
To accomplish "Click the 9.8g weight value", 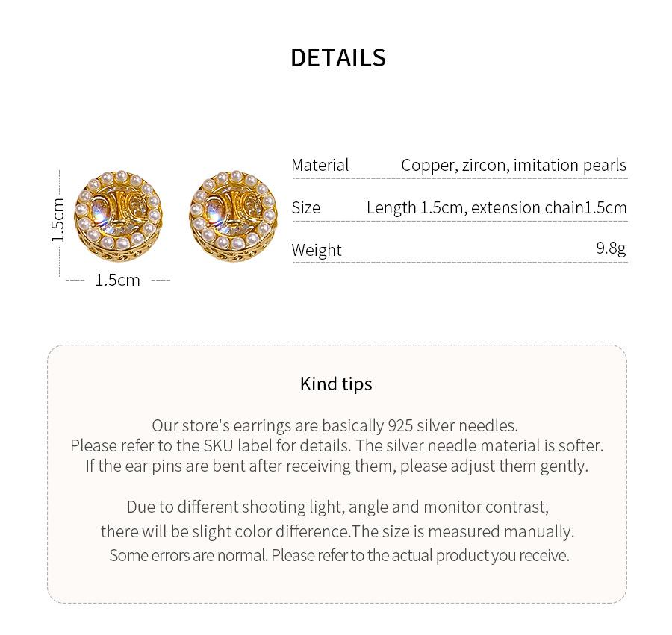I will point(611,248).
